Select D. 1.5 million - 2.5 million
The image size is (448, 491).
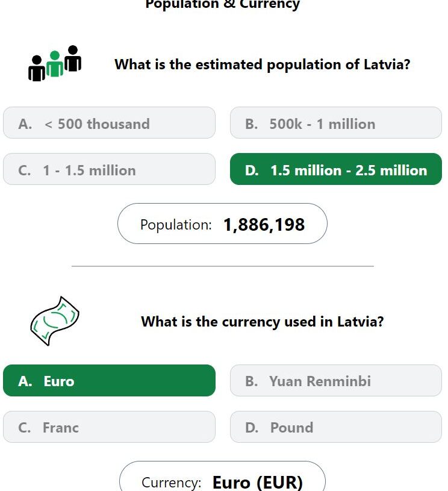pos(336,169)
